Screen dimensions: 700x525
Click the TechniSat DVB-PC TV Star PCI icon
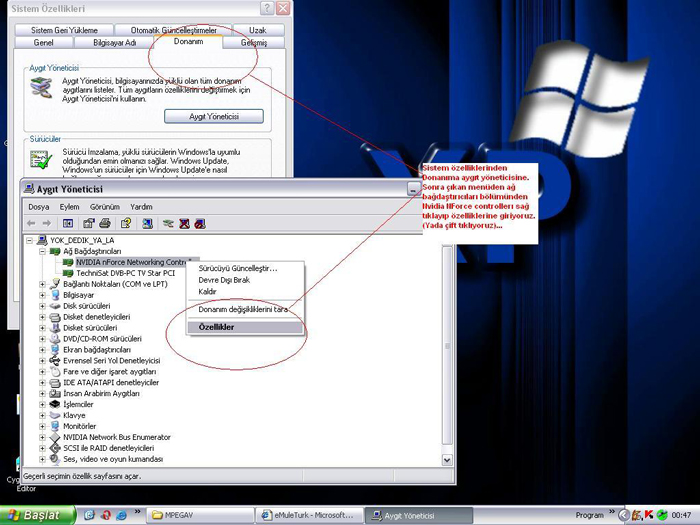(68, 273)
